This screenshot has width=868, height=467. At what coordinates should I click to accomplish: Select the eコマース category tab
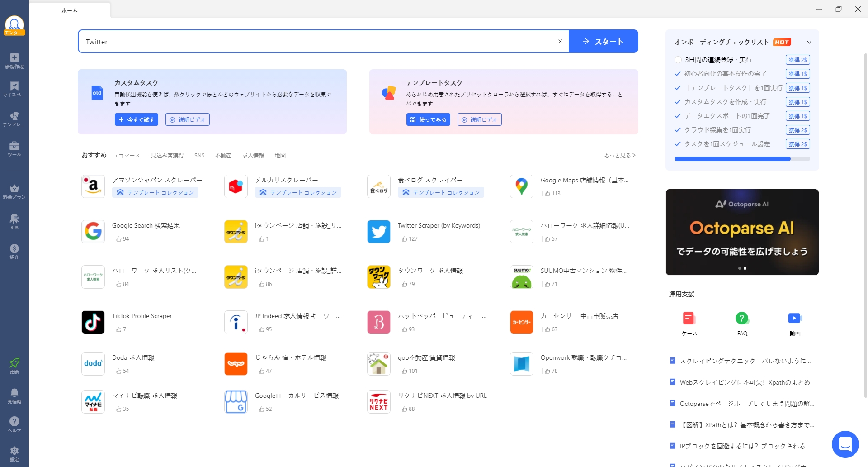pos(128,155)
